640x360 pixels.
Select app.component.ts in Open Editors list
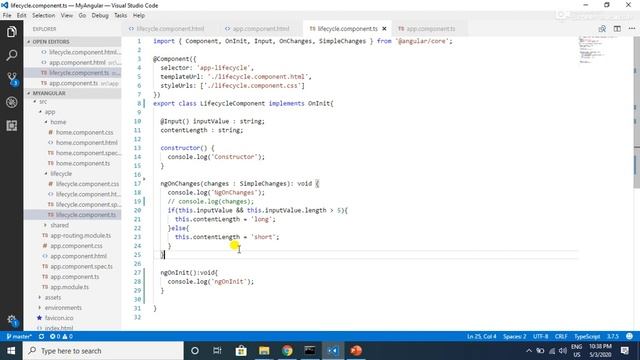(73, 83)
